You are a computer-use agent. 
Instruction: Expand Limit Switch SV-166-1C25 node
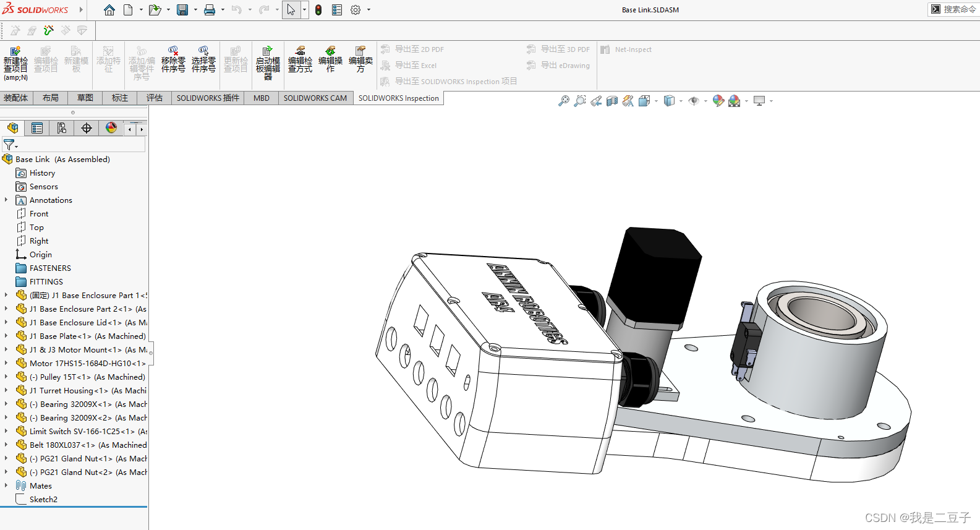6,431
